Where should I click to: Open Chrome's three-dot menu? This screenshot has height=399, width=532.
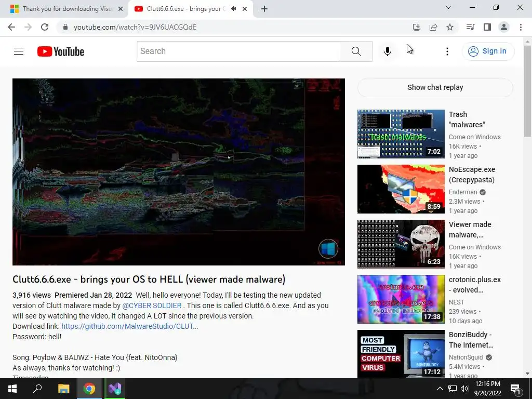tap(521, 27)
